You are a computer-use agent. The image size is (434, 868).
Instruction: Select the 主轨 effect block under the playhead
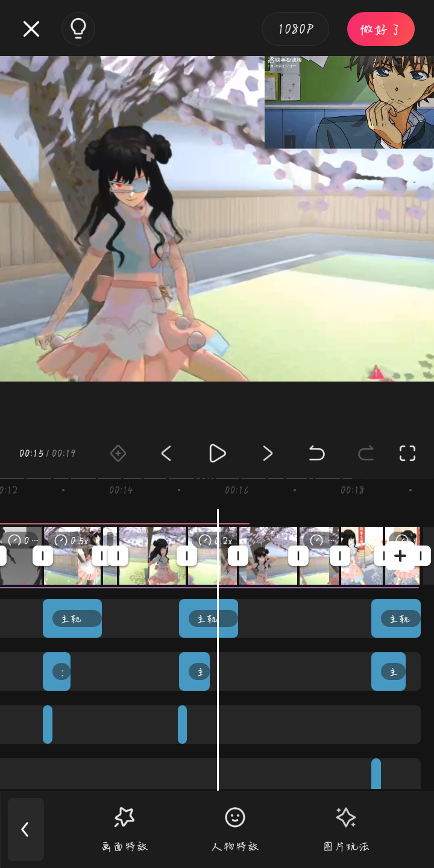point(209,618)
